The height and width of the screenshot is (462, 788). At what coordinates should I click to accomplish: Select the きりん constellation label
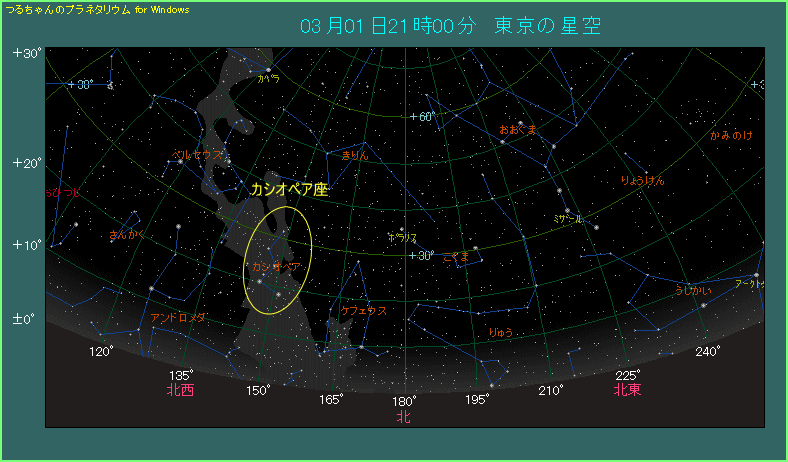pyautogui.click(x=354, y=155)
